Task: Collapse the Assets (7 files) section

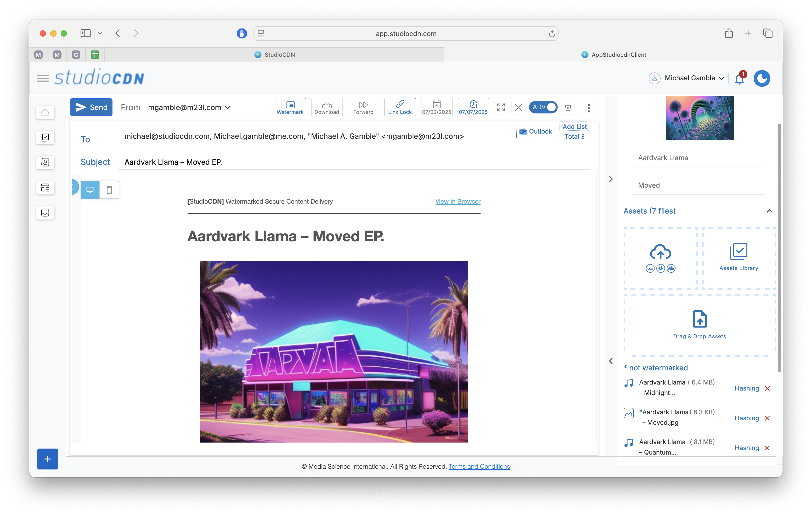Action: coord(769,211)
